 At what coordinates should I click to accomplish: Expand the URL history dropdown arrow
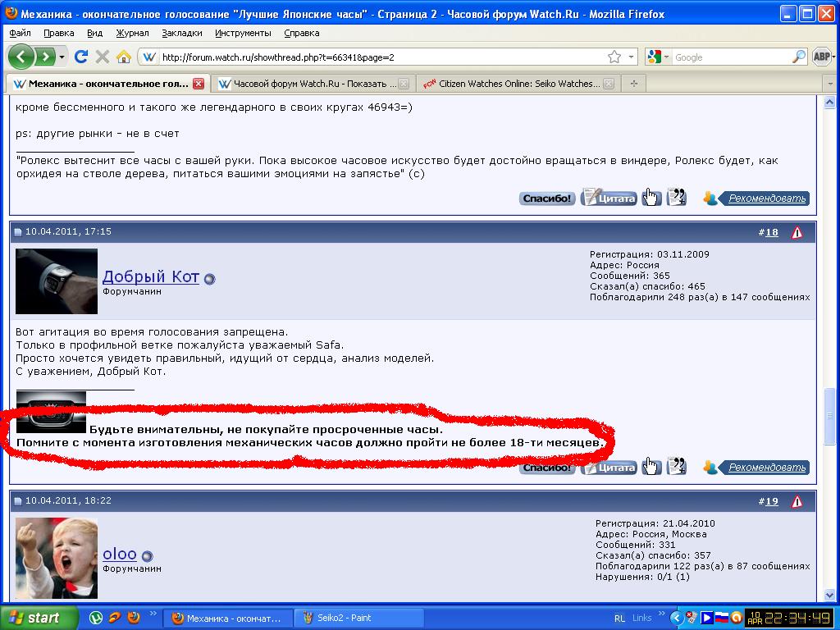tap(632, 57)
